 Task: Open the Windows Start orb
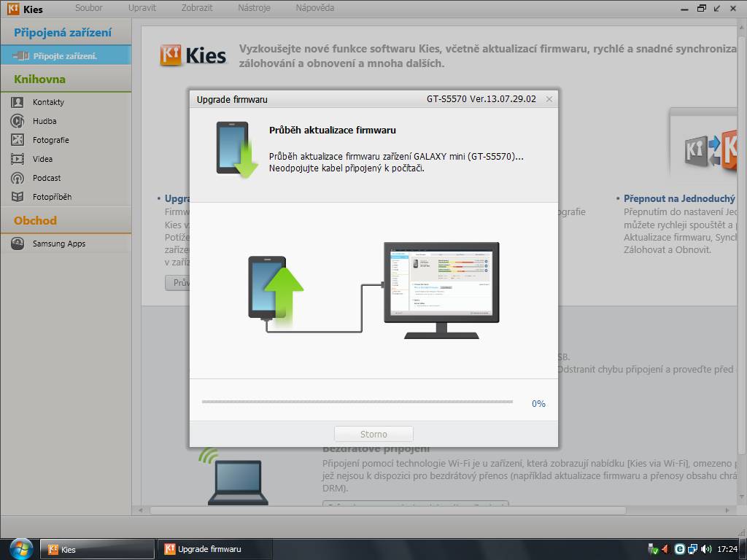pyautogui.click(x=20, y=549)
